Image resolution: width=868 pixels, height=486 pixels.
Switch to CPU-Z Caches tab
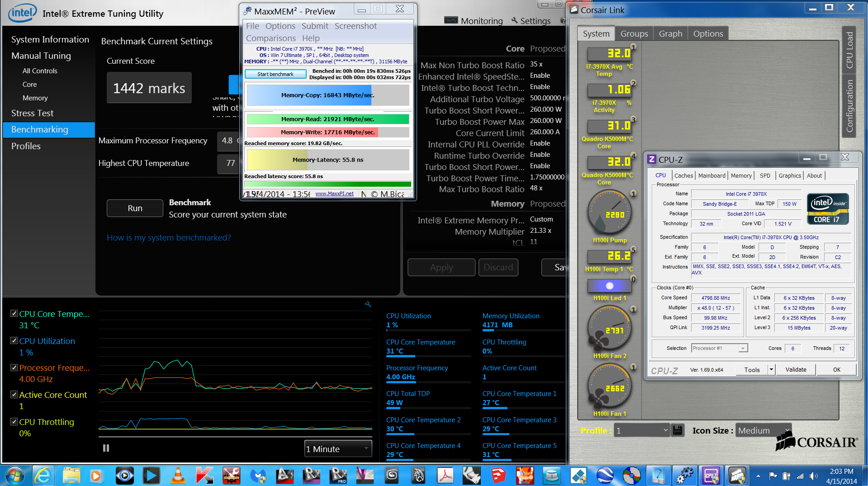[683, 175]
